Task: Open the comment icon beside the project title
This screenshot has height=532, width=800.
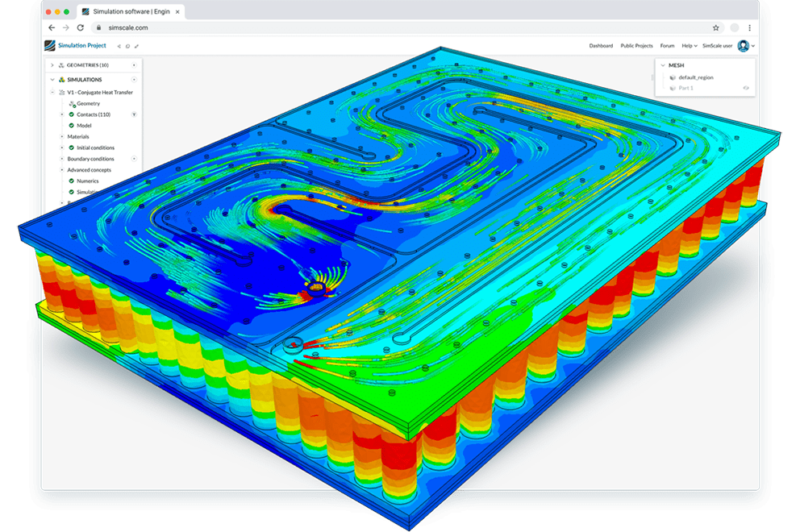Action: [127, 46]
